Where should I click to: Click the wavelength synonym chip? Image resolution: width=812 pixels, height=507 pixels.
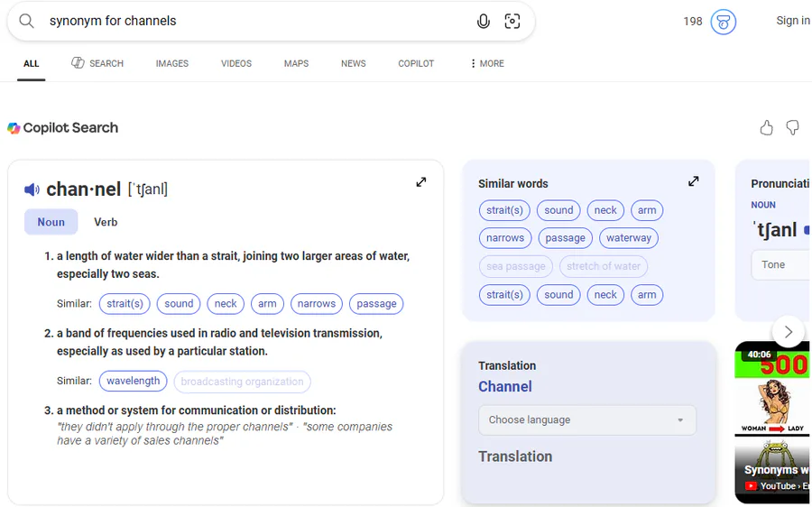point(133,381)
